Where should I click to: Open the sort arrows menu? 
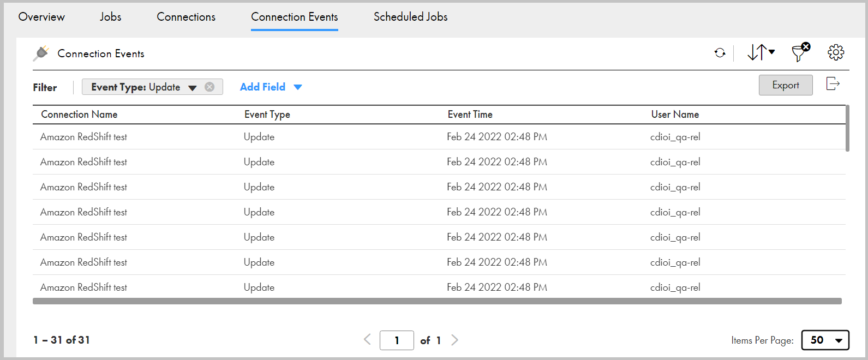click(x=761, y=52)
